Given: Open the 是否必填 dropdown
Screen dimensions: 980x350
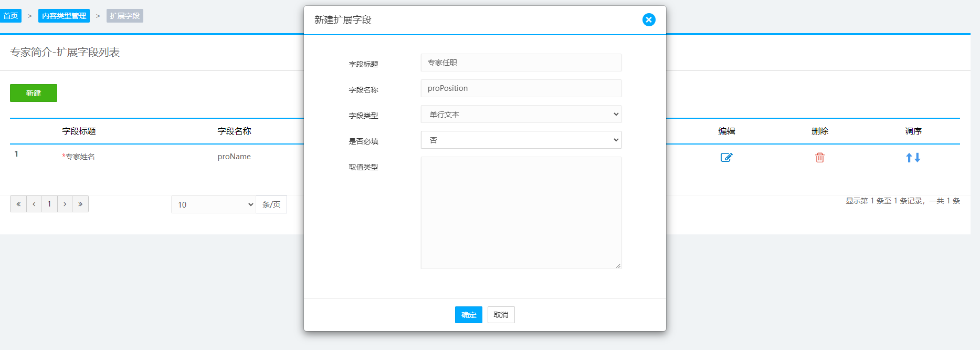Looking at the screenshot, I should (521, 140).
